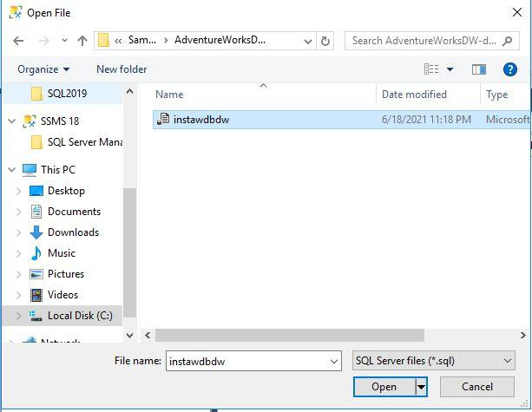Open the recent locations dropdown arrow
Screen dimensions: 532x412
pyautogui.click(x=64, y=41)
